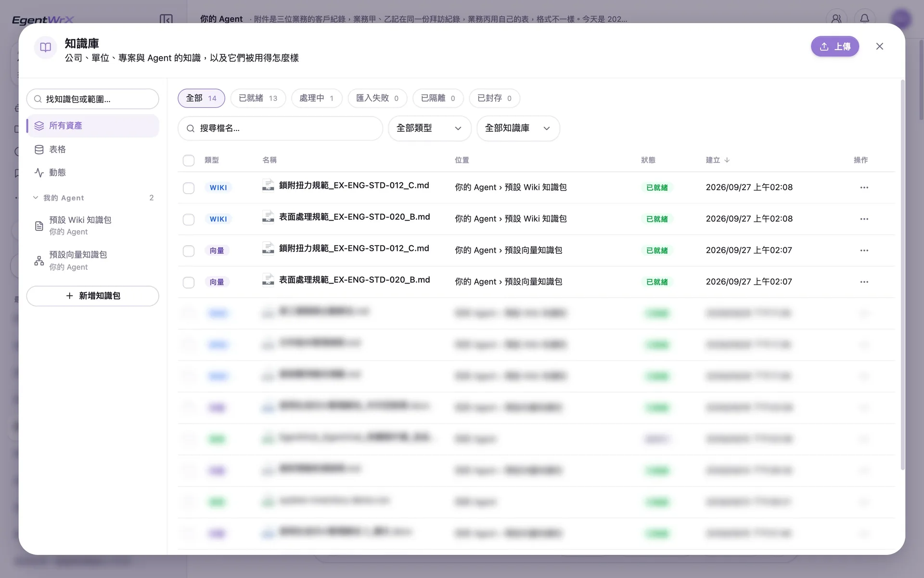Open more actions for 表面處理規範 WIKI row
Image resolution: width=924 pixels, height=578 pixels.
tap(864, 219)
